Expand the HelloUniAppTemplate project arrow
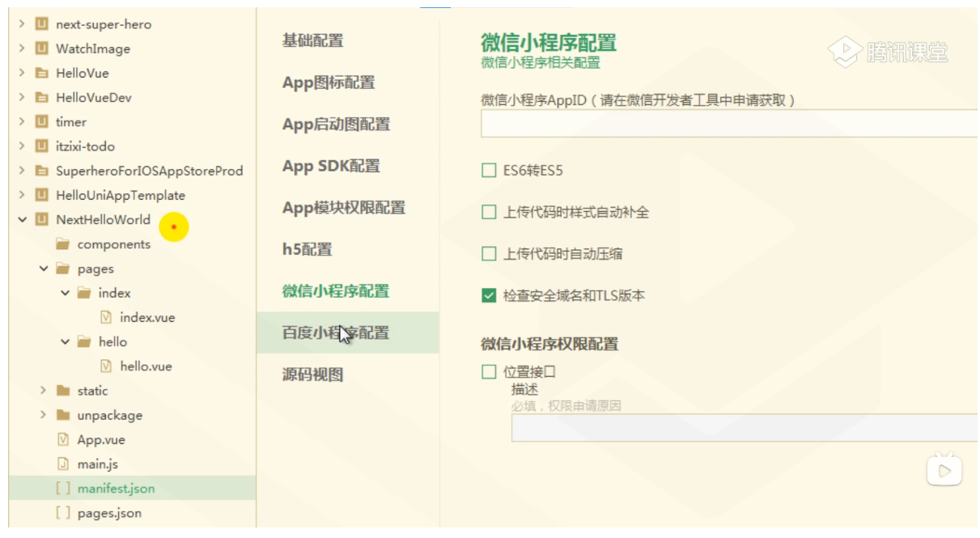 tap(22, 195)
